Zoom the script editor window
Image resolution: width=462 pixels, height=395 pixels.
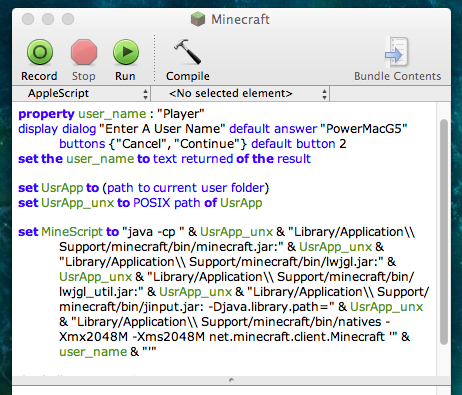pos(68,19)
